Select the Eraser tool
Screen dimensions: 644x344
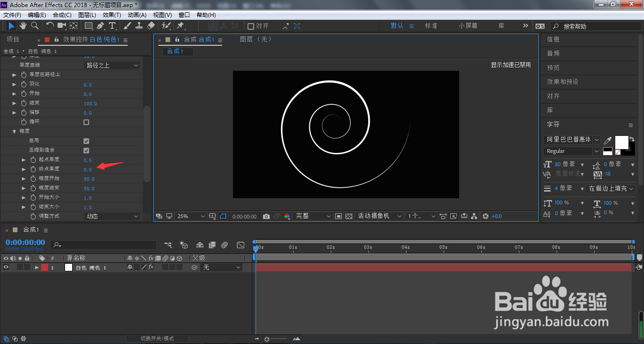tap(151, 26)
